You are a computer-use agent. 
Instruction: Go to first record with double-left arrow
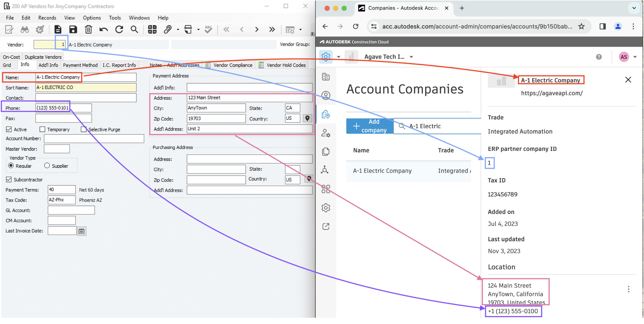[226, 29]
